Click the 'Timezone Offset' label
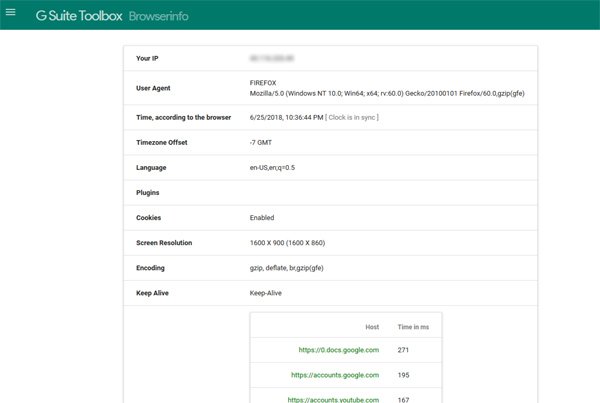This screenshot has height=403, width=600. coord(162,142)
